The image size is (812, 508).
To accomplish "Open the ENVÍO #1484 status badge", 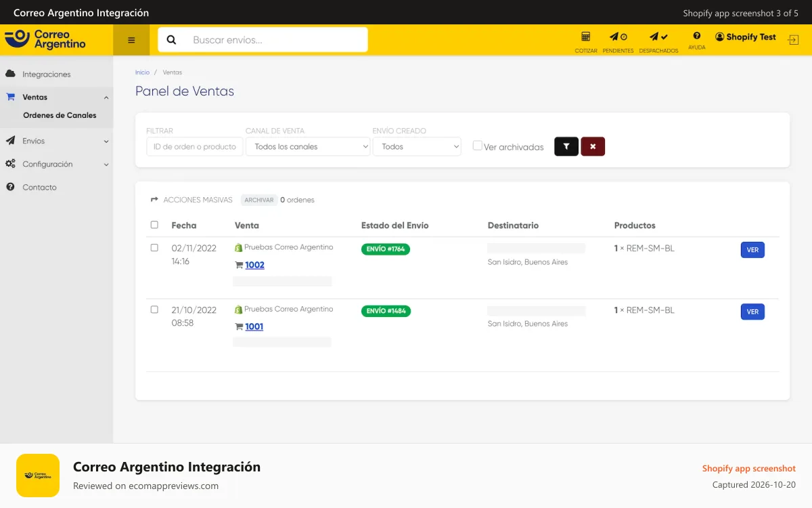I will 386,311.
